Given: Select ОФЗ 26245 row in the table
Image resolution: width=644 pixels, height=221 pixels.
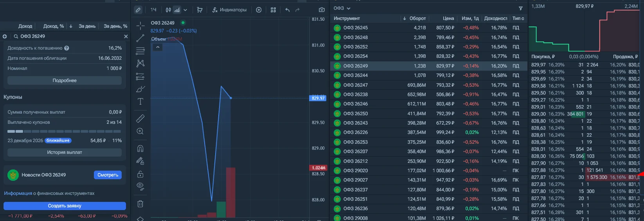Looking at the screenshot, I should coord(429,28).
